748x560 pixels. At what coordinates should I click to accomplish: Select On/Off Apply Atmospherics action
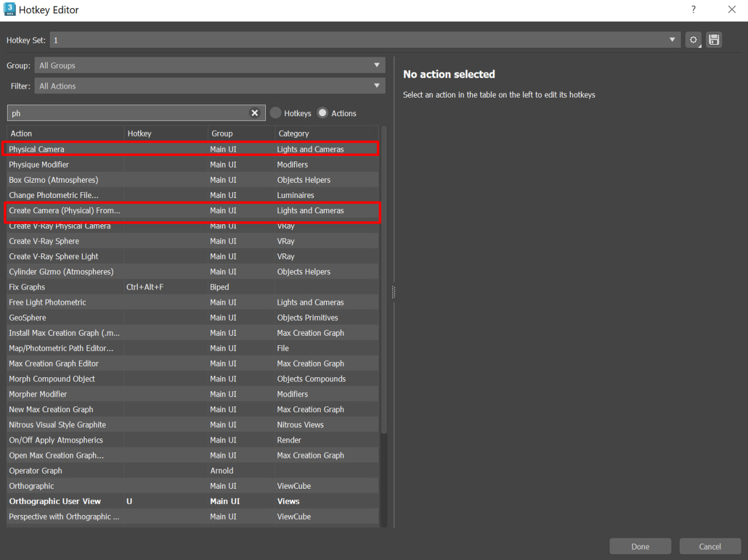[192, 440]
